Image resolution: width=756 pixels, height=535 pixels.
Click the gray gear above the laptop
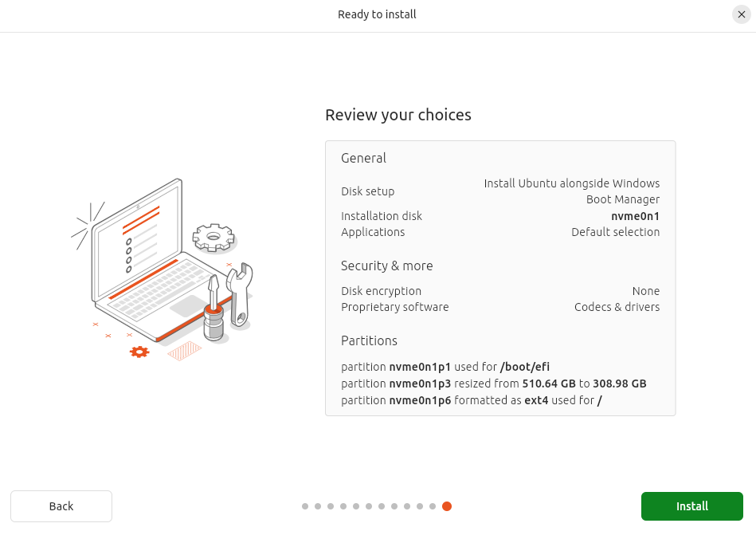point(213,237)
